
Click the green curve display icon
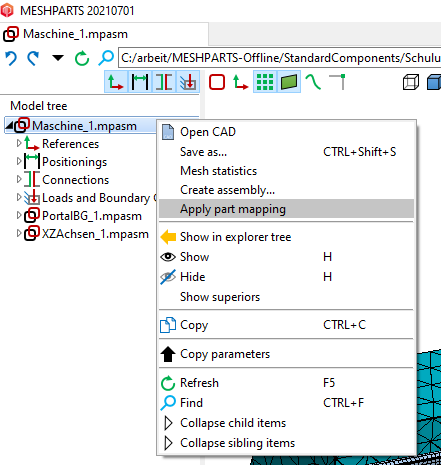(x=313, y=82)
